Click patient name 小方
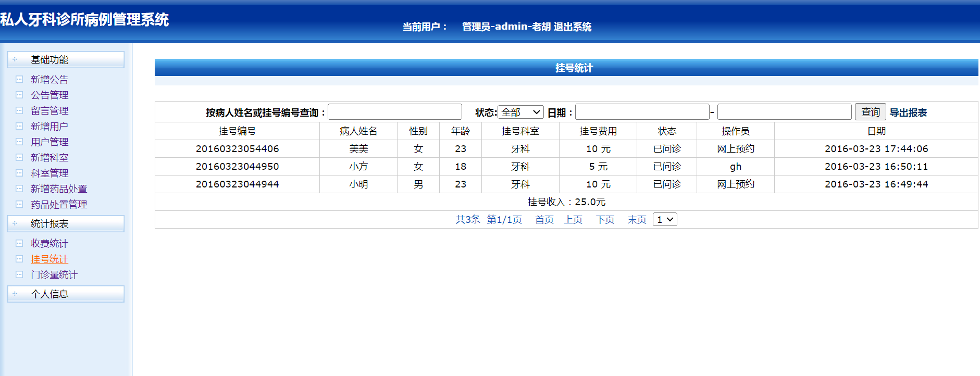 358,167
